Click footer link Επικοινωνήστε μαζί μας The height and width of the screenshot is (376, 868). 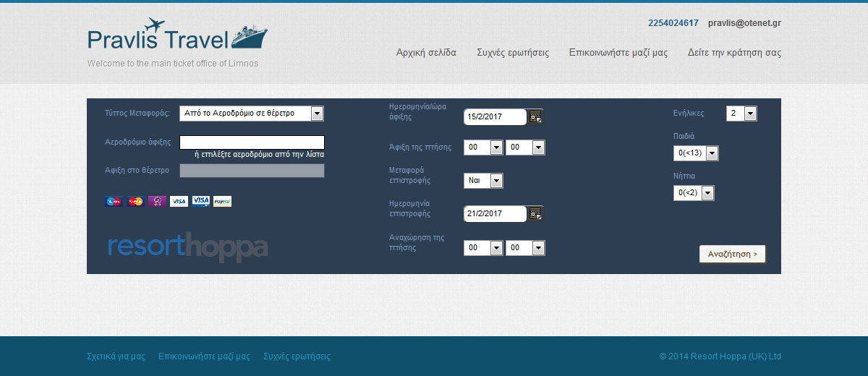coord(204,356)
